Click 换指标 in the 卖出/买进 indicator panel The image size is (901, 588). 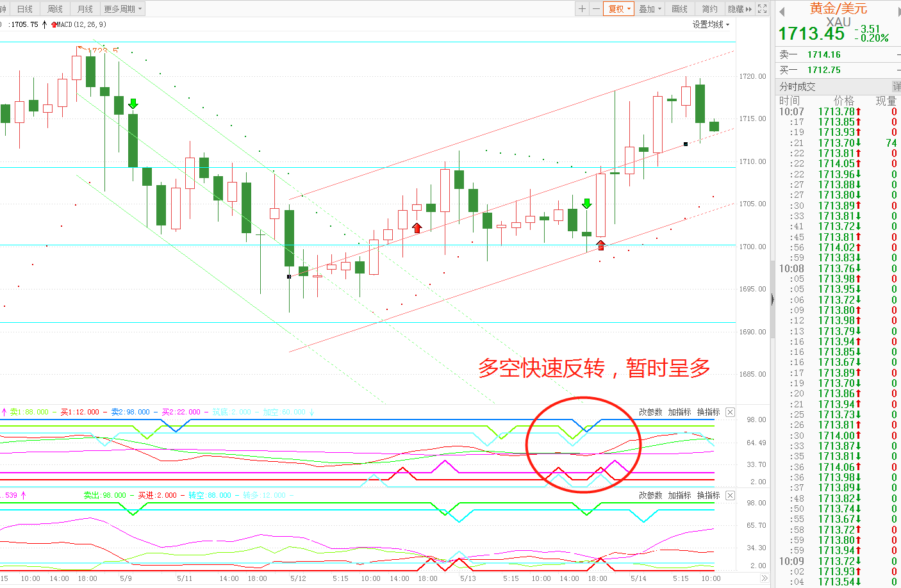coord(709,495)
